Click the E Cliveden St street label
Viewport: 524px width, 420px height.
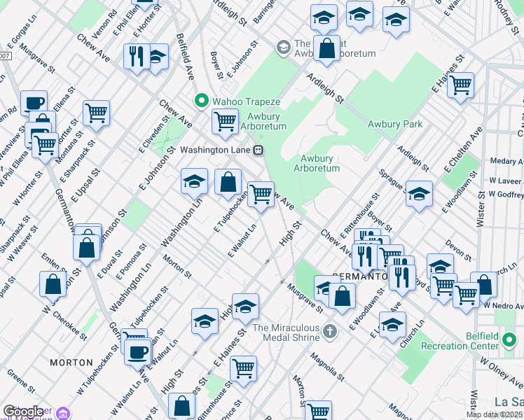tap(154, 134)
